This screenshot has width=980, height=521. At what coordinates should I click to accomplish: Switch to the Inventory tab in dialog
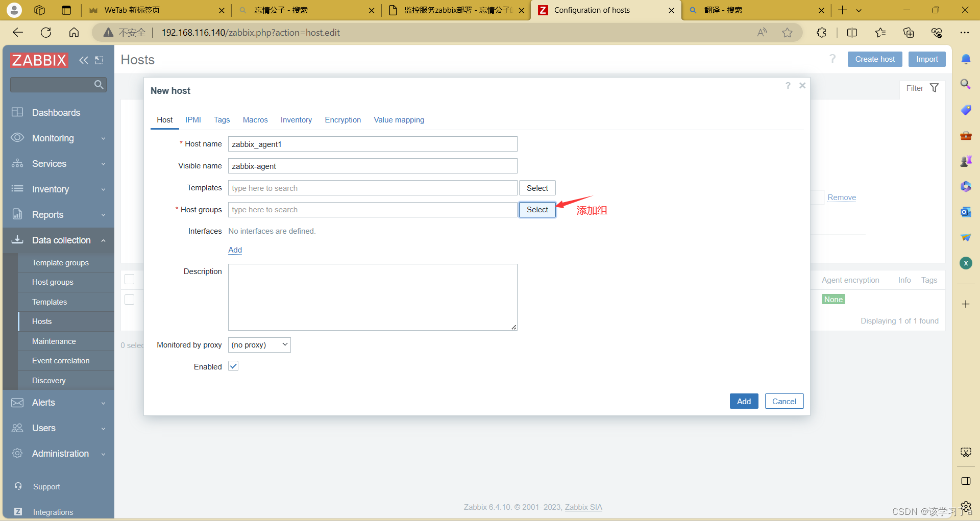(x=296, y=119)
